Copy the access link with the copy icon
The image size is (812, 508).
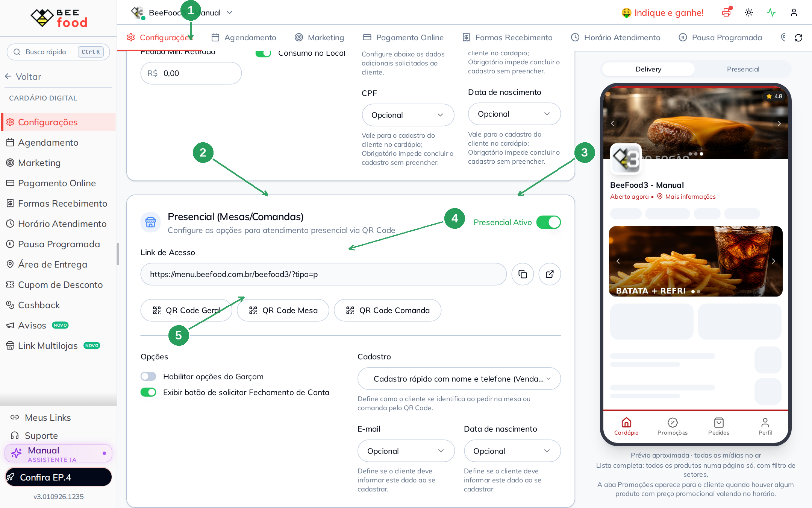(x=523, y=274)
